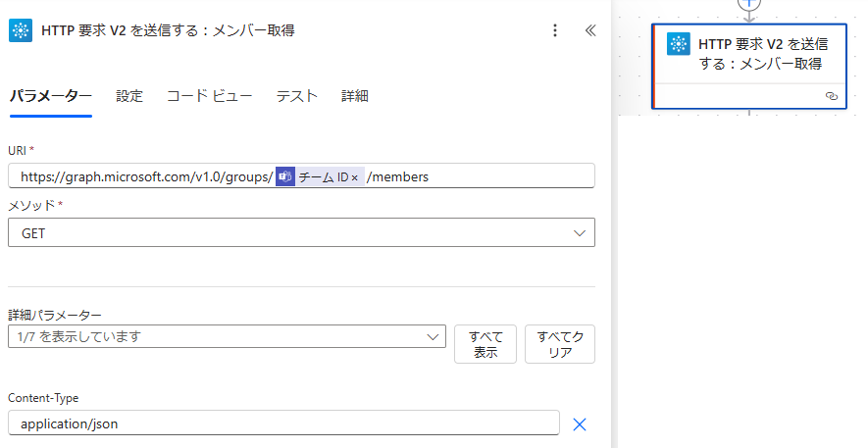Viewport: 868px width, 448px height.
Task: Collapse the action panel with double chevron
Action: (590, 30)
